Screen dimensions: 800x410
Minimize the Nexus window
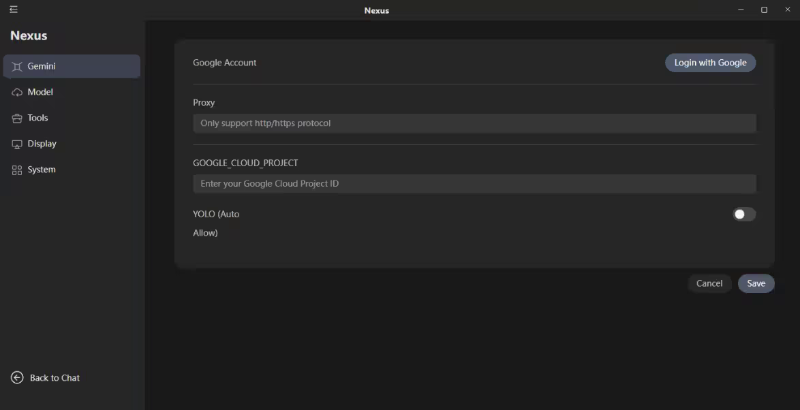(740, 10)
